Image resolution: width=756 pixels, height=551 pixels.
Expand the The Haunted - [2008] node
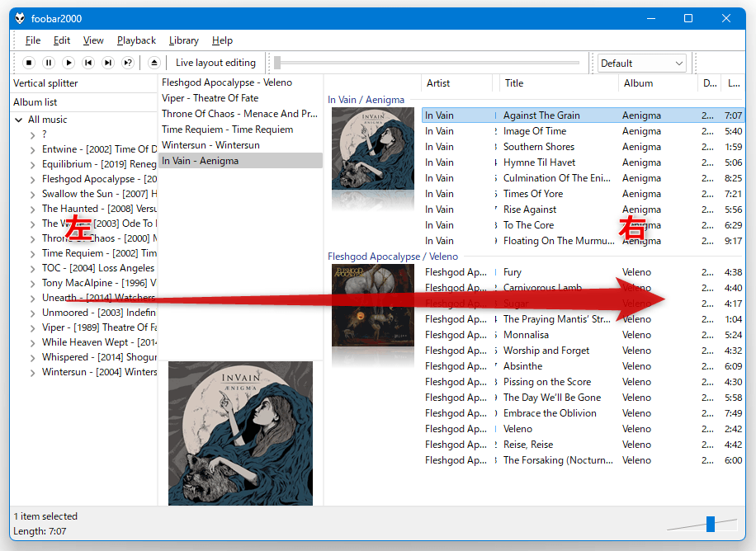[x=33, y=210]
